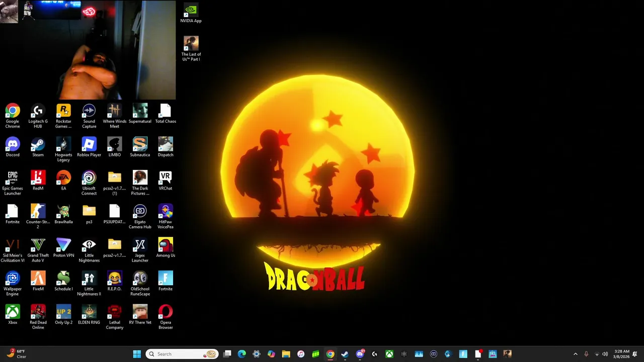
Task: Select Sid Meier's Civilization VI icon
Action: pos(13,250)
